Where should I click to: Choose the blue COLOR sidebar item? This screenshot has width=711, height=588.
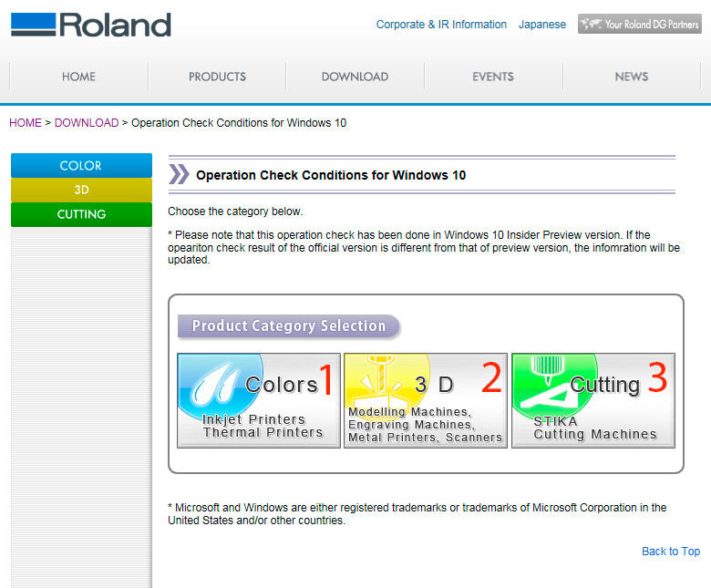81,166
